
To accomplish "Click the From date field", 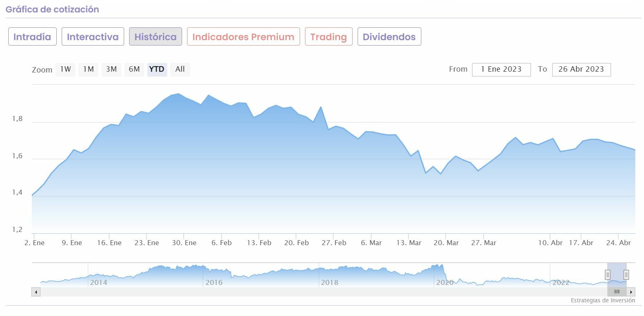I will coord(501,69).
